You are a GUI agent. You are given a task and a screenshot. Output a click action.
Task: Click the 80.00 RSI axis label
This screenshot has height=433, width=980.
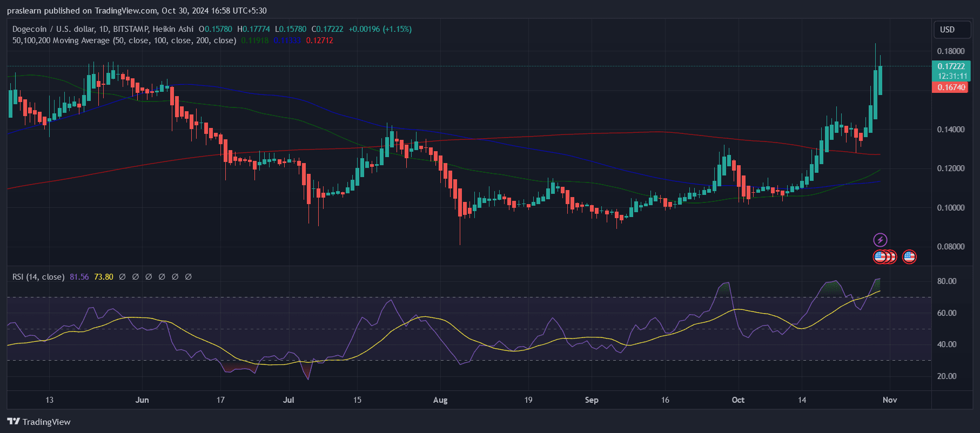947,281
